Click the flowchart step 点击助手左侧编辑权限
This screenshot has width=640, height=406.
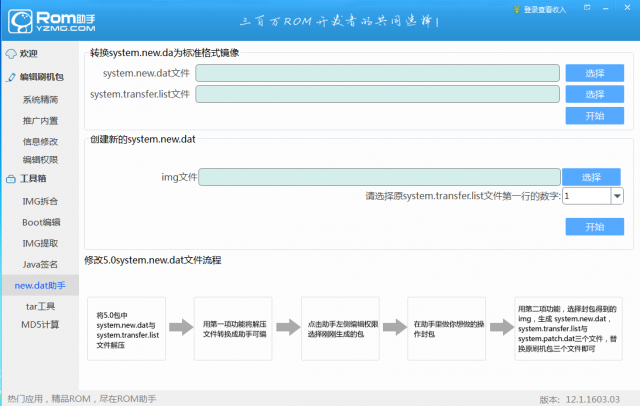click(x=340, y=329)
